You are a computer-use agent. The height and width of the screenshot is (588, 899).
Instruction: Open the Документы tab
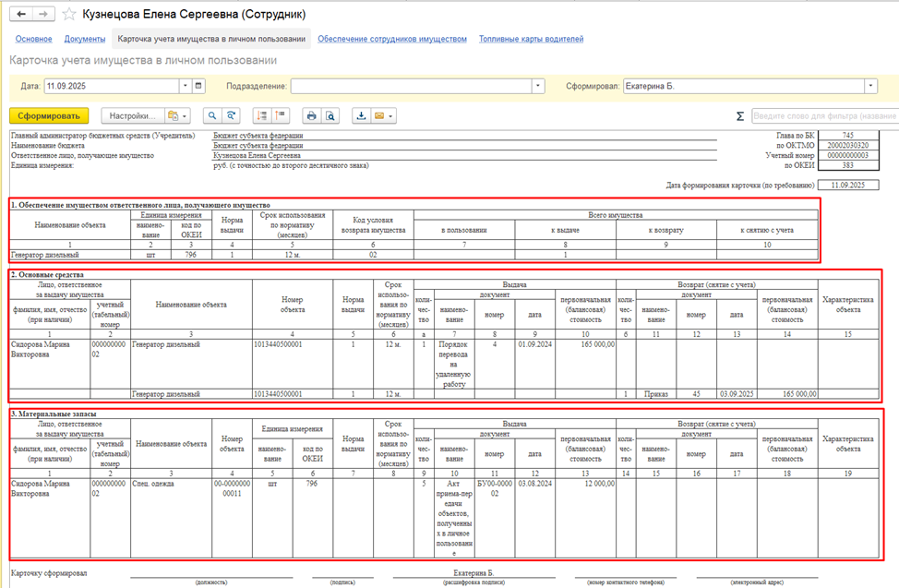coord(85,39)
